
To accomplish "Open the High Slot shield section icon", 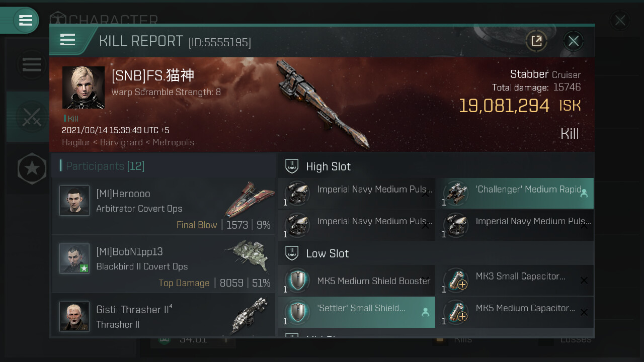I will [x=292, y=166].
